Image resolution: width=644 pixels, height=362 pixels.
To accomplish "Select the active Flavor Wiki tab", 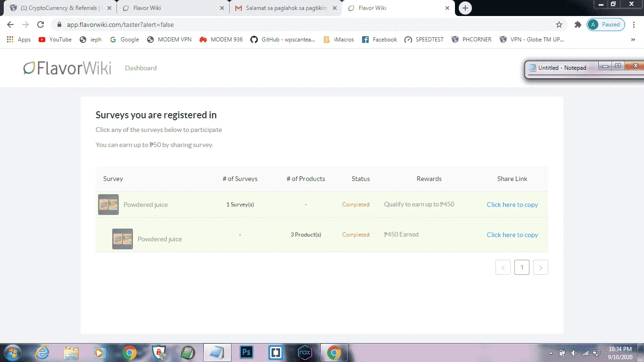I will pos(398,8).
